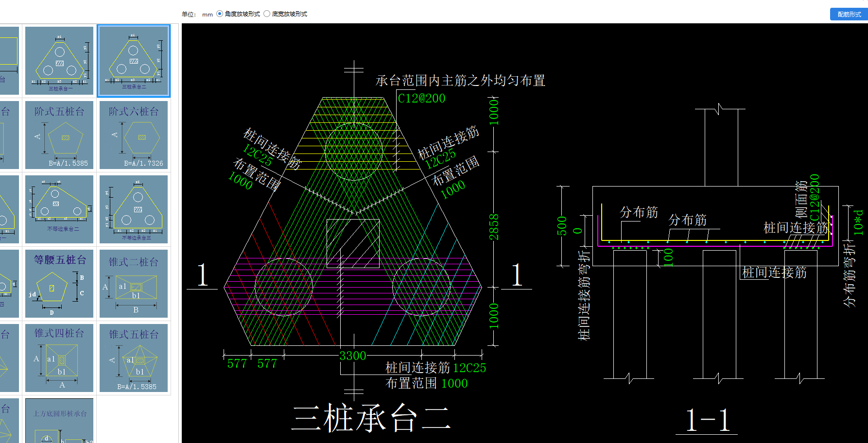Click the 10*d bend length value
The width and height of the screenshot is (868, 443).
click(x=859, y=222)
